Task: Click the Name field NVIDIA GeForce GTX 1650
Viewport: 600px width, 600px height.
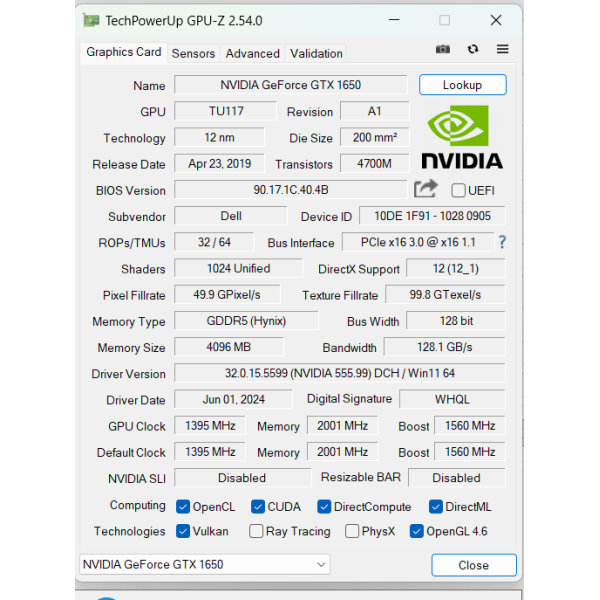Action: click(x=291, y=85)
